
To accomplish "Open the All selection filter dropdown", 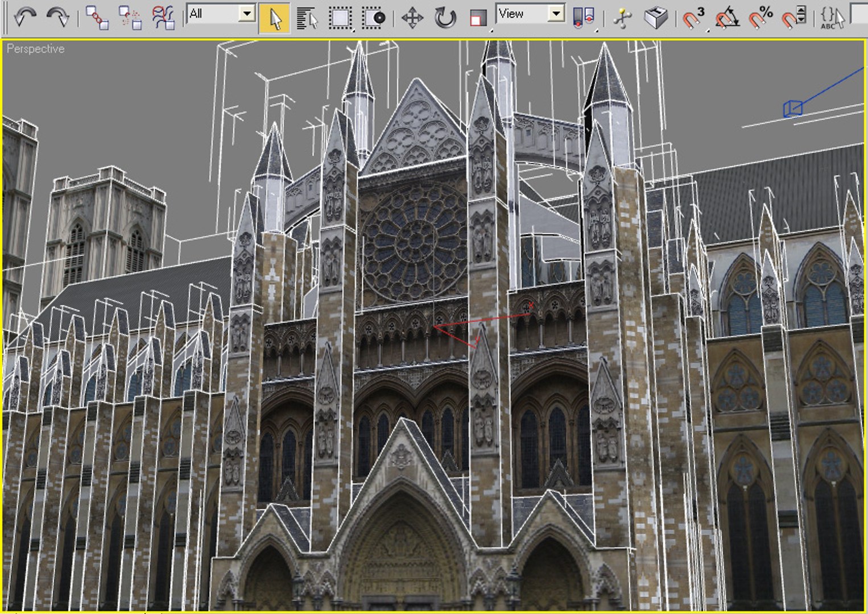I will click(221, 14).
